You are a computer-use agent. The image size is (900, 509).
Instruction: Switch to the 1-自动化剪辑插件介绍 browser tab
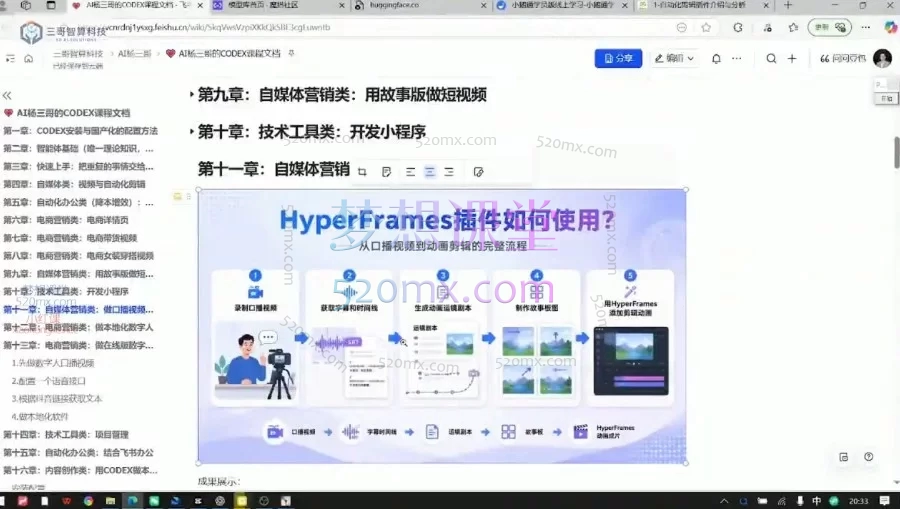click(x=703, y=5)
